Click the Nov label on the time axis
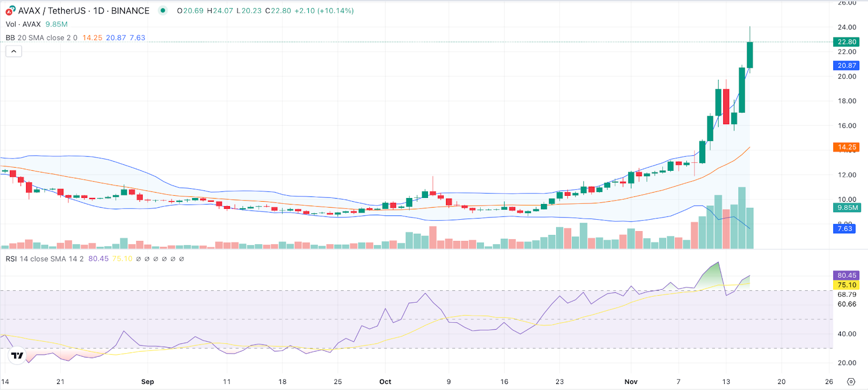The image size is (868, 390). tap(631, 382)
